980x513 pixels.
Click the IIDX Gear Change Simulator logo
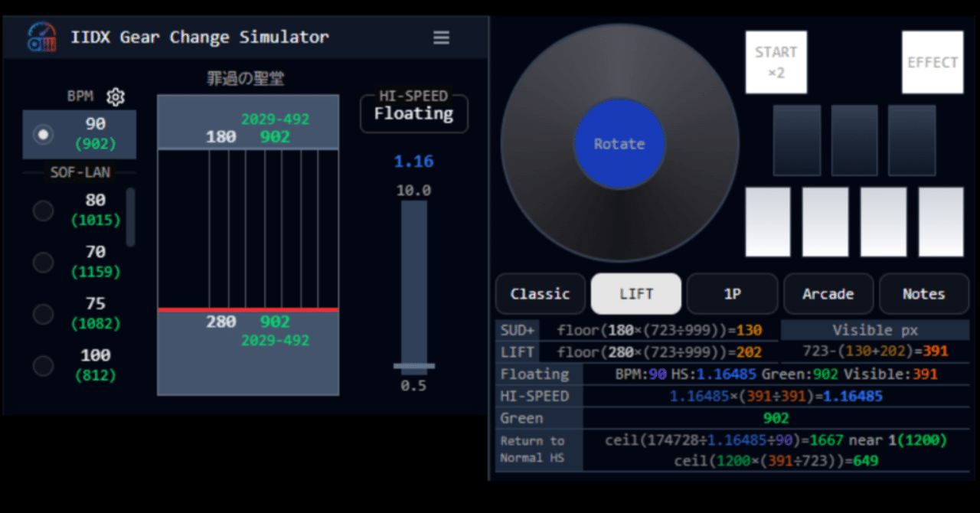(41, 37)
